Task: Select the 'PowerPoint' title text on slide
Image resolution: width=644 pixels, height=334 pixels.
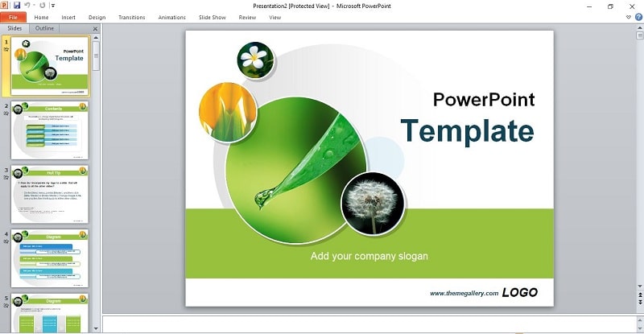Action: [x=484, y=100]
